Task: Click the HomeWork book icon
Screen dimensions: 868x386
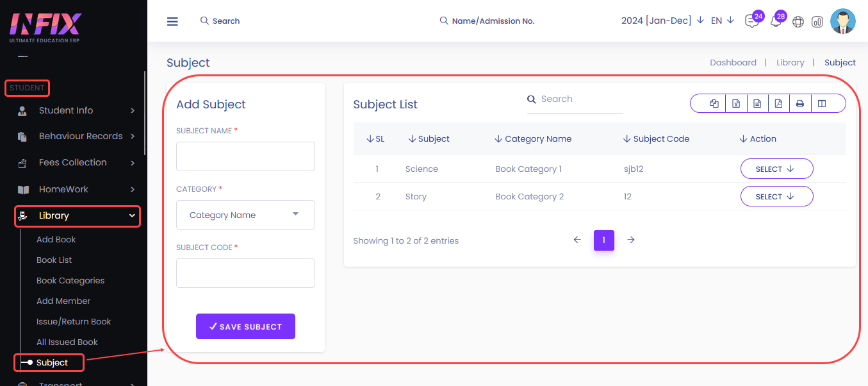Action: 23,190
